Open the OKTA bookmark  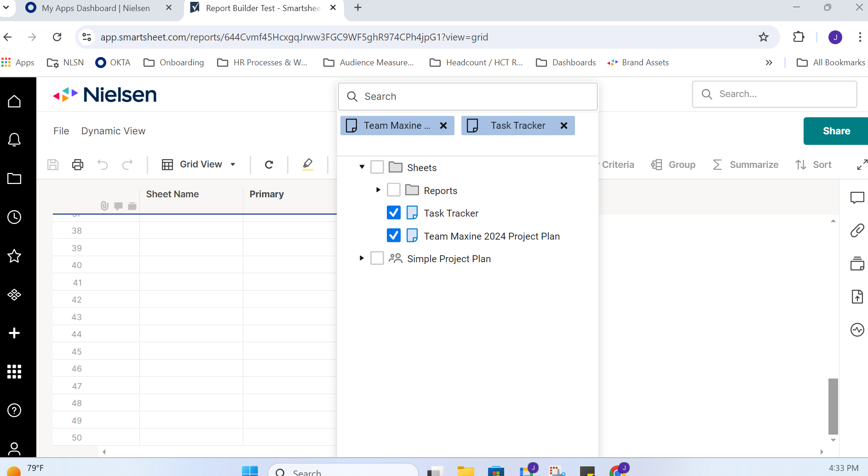113,63
